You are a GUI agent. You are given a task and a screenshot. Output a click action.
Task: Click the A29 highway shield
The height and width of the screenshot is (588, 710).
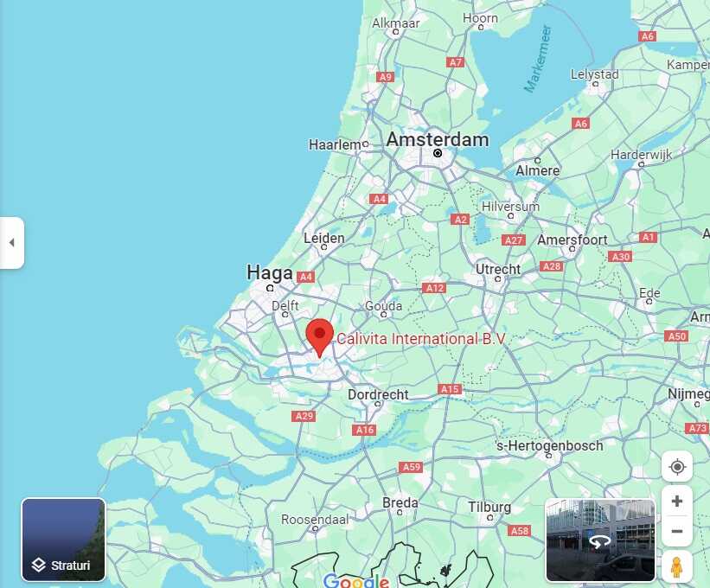pos(304,416)
